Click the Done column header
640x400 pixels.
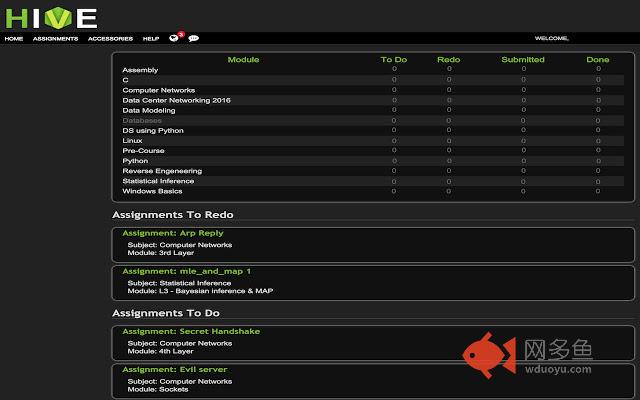(x=597, y=59)
